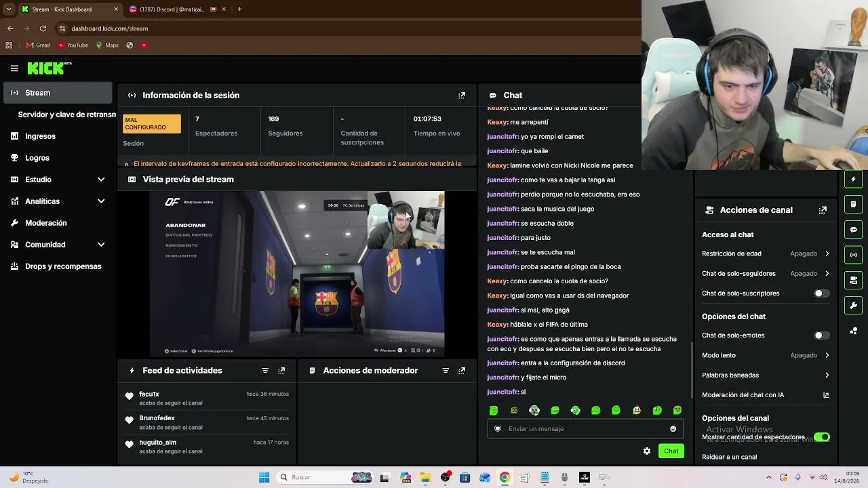Open Modo lento options

coord(766,355)
